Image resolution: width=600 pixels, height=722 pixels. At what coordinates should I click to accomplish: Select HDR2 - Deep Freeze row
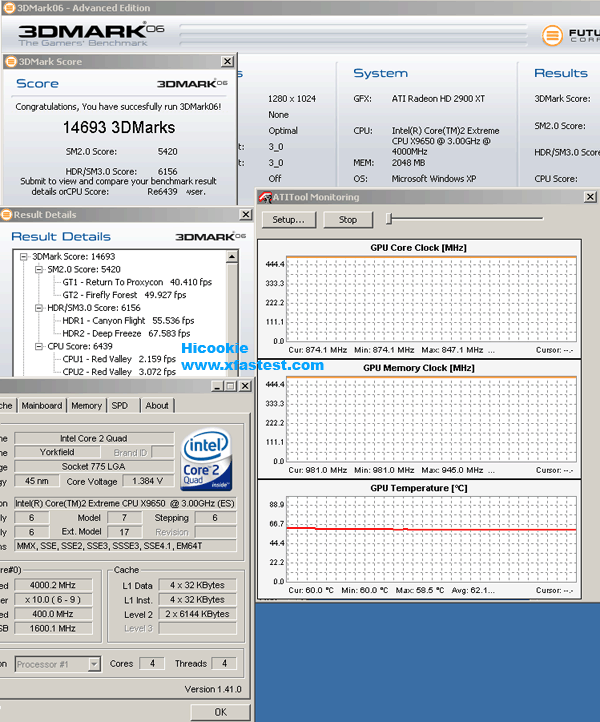pyautogui.click(x=126, y=334)
